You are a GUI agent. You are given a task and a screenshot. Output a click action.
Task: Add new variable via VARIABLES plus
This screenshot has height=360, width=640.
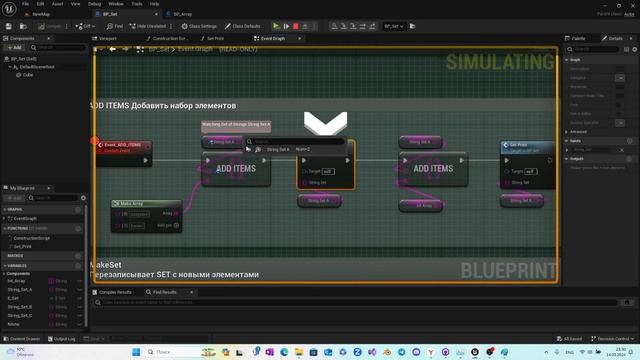78,266
